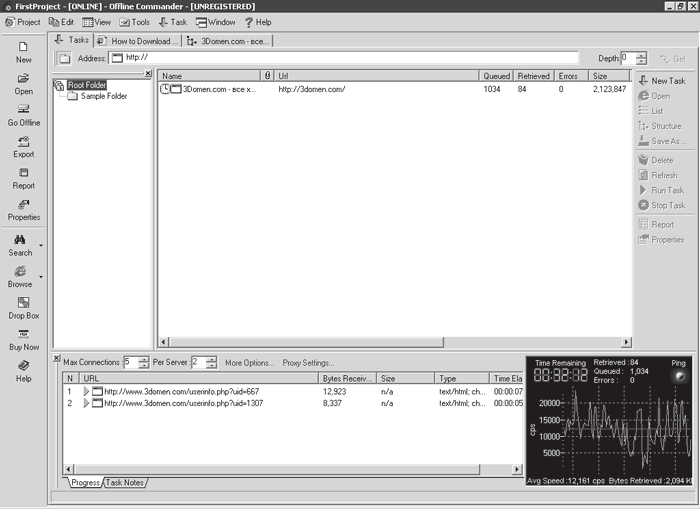Screen dimensions: 700x509
Task: Click Refresh in the right panel
Action: (x=658, y=175)
